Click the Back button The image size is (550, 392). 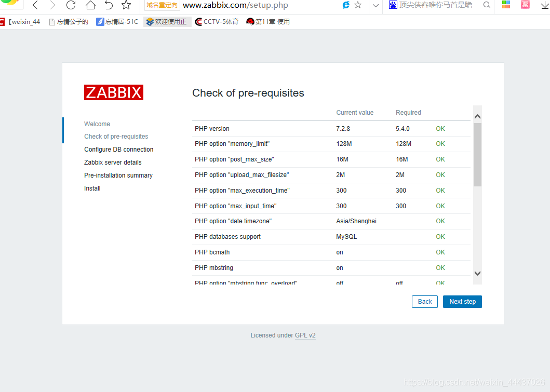425,302
